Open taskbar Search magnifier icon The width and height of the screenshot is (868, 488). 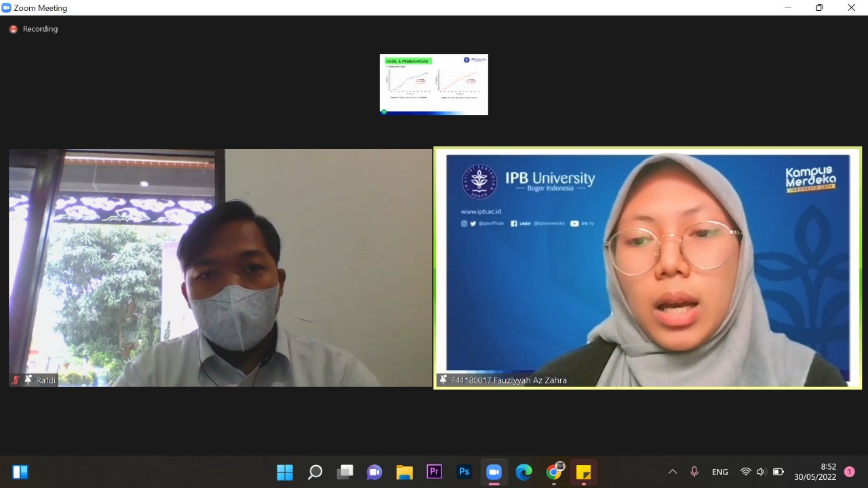click(315, 472)
